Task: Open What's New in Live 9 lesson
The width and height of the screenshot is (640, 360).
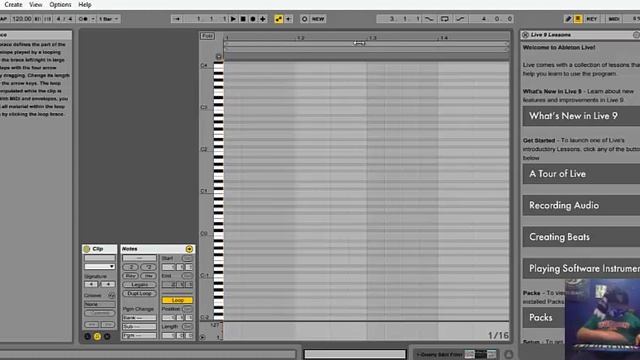Action: pos(581,116)
